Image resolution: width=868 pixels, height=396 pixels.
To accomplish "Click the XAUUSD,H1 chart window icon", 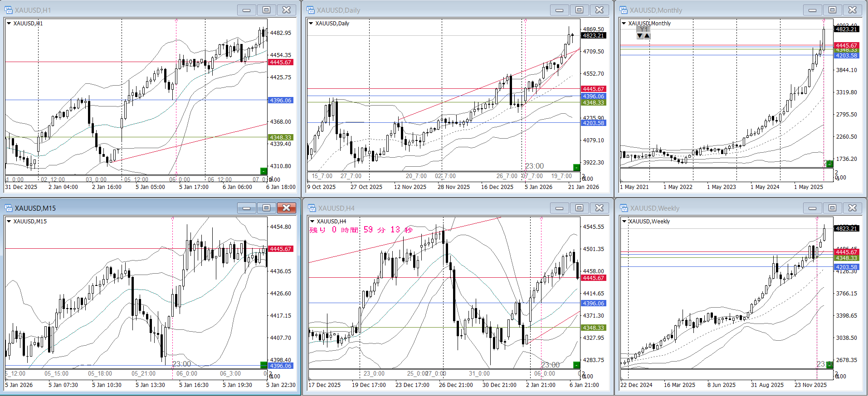I will [x=9, y=10].
